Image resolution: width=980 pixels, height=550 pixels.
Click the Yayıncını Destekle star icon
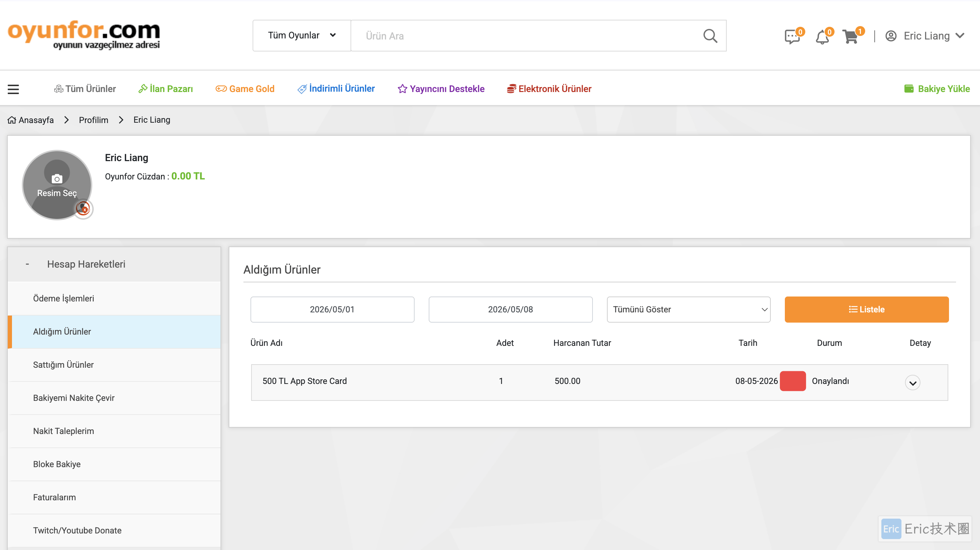click(x=402, y=89)
